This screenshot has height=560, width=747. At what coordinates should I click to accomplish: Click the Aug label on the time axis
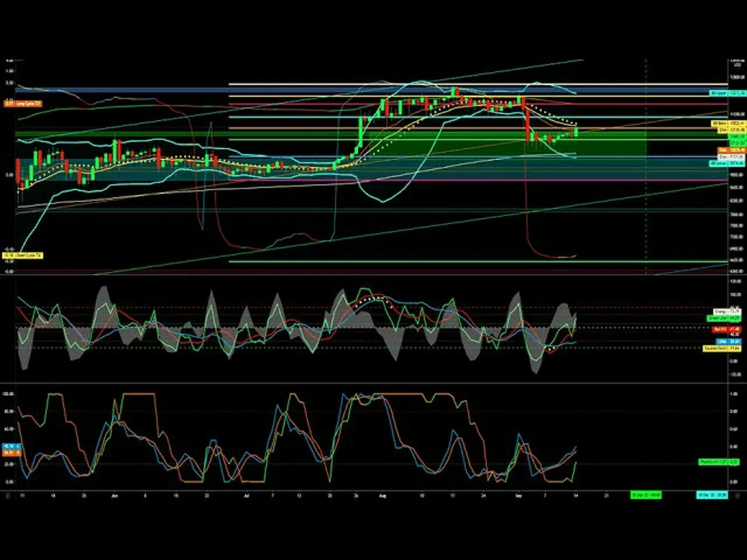click(382, 496)
